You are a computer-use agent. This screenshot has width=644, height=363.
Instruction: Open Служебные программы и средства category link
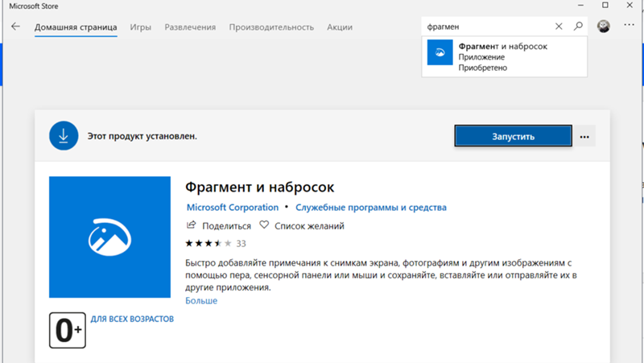371,208
